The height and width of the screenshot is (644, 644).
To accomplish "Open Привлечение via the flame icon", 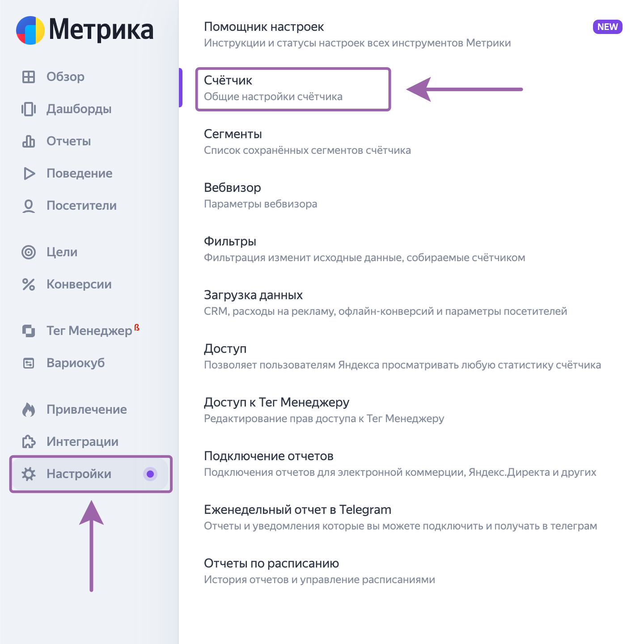I will (29, 409).
